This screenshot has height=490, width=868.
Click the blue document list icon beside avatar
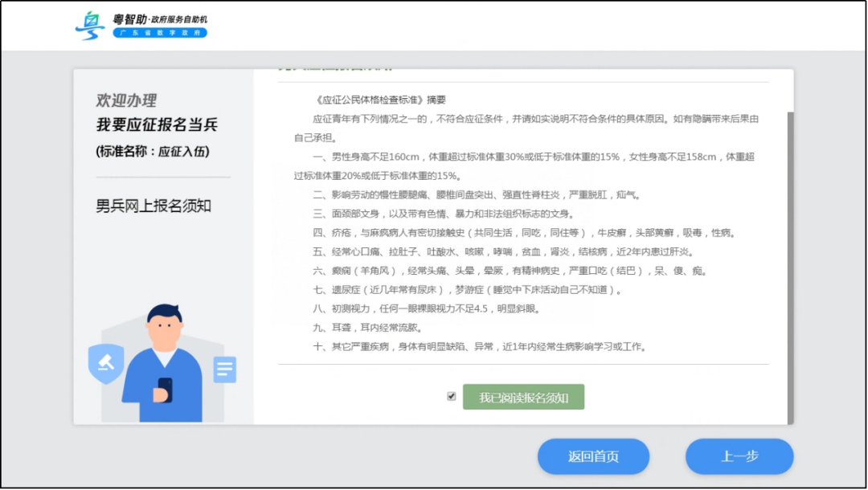(x=224, y=367)
